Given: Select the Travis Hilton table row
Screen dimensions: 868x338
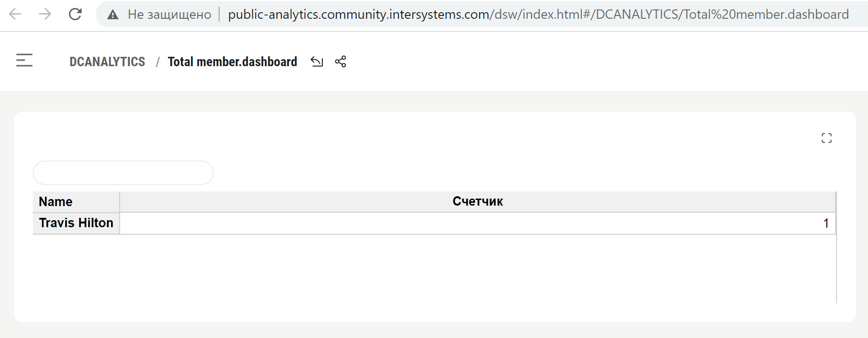Looking at the screenshot, I should tap(76, 223).
